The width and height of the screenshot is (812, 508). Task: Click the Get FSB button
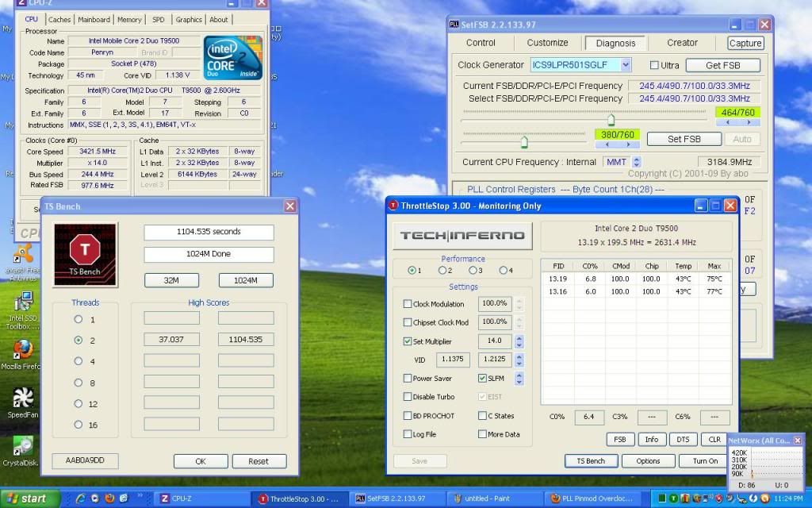click(x=723, y=65)
